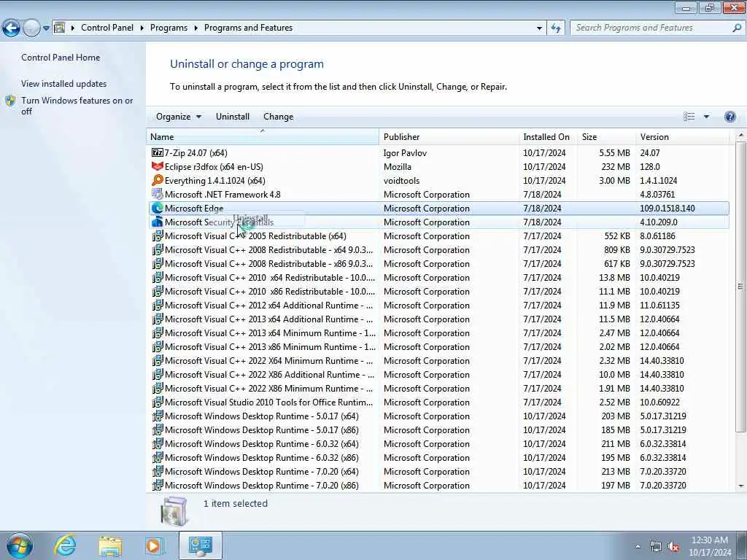The width and height of the screenshot is (747, 560).
Task: Click the .NET Framework 4.8 icon
Action: coord(158,194)
